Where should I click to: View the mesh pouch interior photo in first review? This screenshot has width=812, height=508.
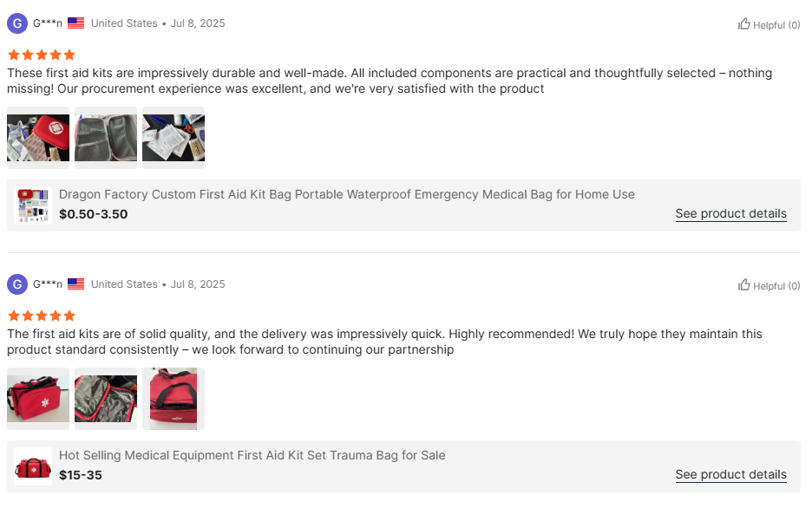pos(106,138)
